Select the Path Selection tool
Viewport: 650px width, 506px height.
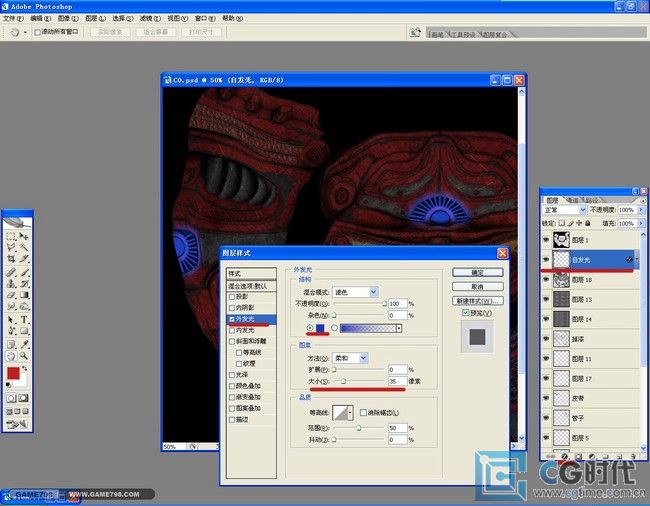[11, 320]
